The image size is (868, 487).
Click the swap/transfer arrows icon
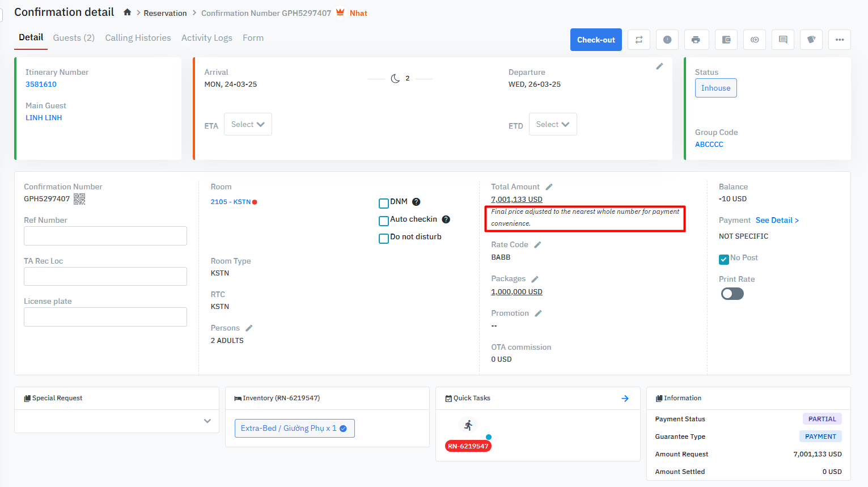[x=639, y=40]
